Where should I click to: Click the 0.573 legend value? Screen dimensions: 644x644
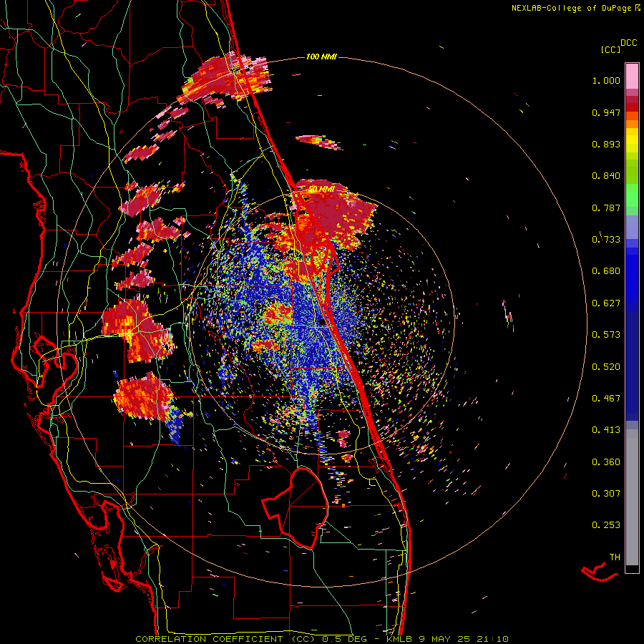(606, 335)
